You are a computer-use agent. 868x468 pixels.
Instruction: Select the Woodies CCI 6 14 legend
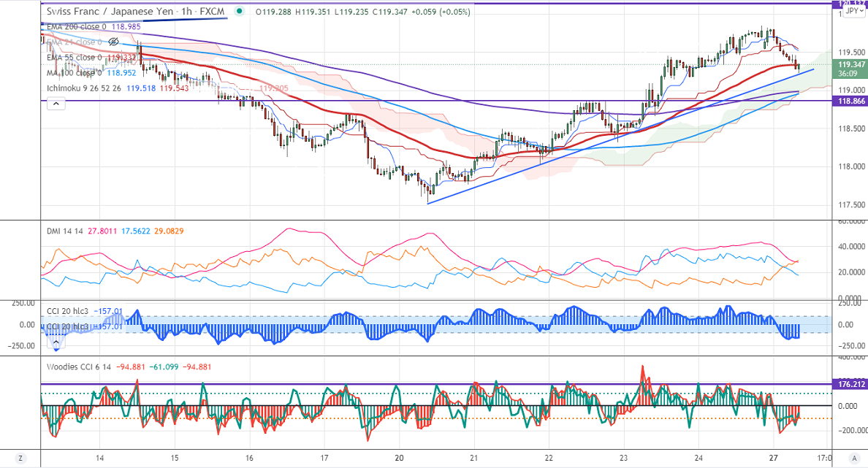tap(79, 367)
